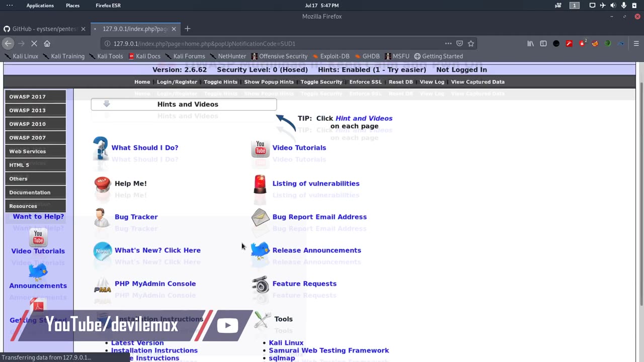Open the OWASP 2017 sidebar menu
Image resolution: width=644 pixels, height=362 pixels.
35,97
